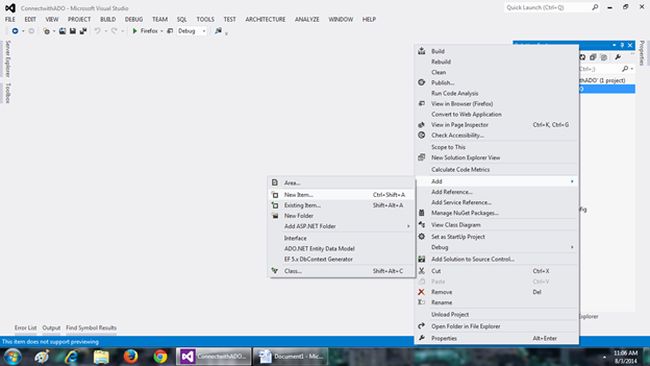The height and width of the screenshot is (366, 650).
Task: Click the Start Debugging green play icon
Action: pyautogui.click(x=135, y=31)
